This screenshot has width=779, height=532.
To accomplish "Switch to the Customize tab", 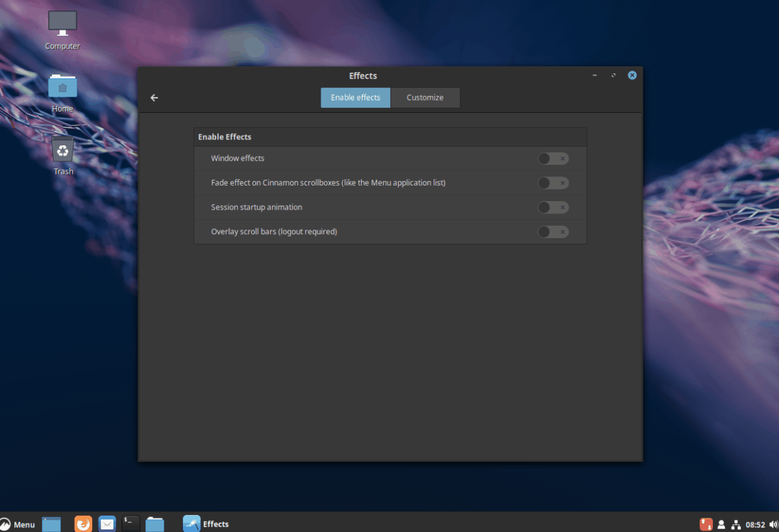I will [x=425, y=97].
